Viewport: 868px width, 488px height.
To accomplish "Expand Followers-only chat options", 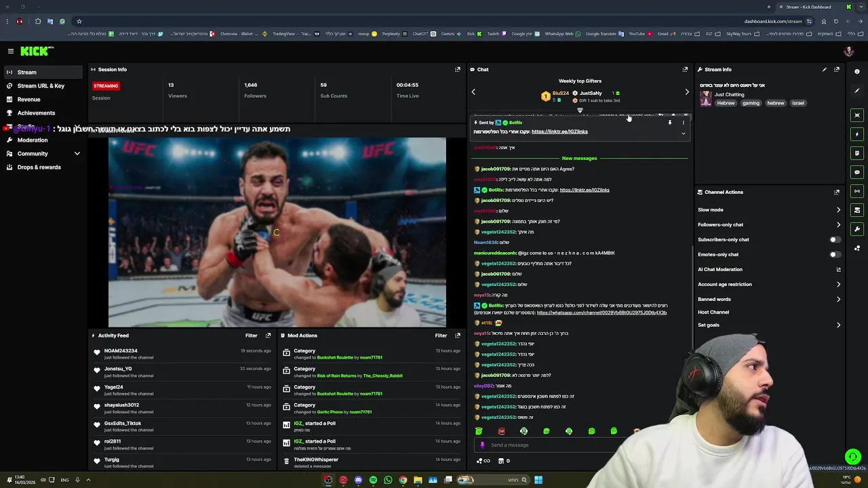I will tap(838, 225).
